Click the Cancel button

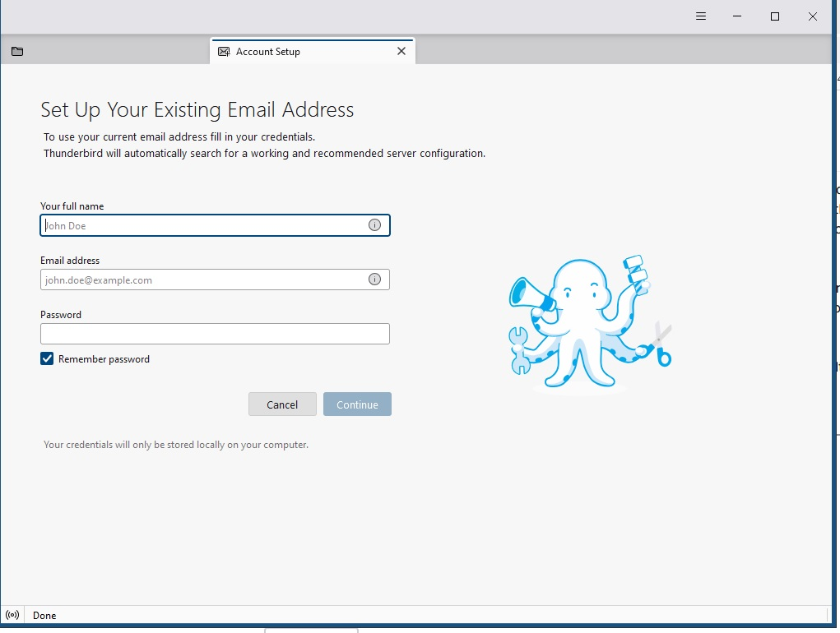[282, 404]
